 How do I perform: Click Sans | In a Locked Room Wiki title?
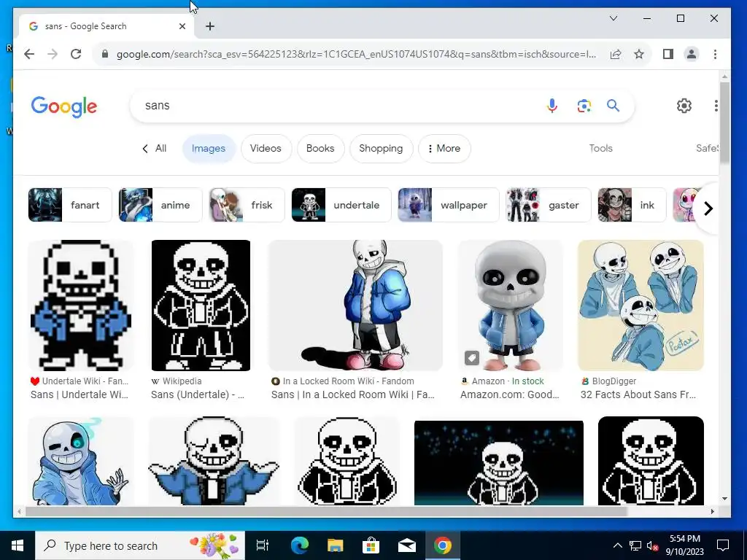[x=352, y=394]
